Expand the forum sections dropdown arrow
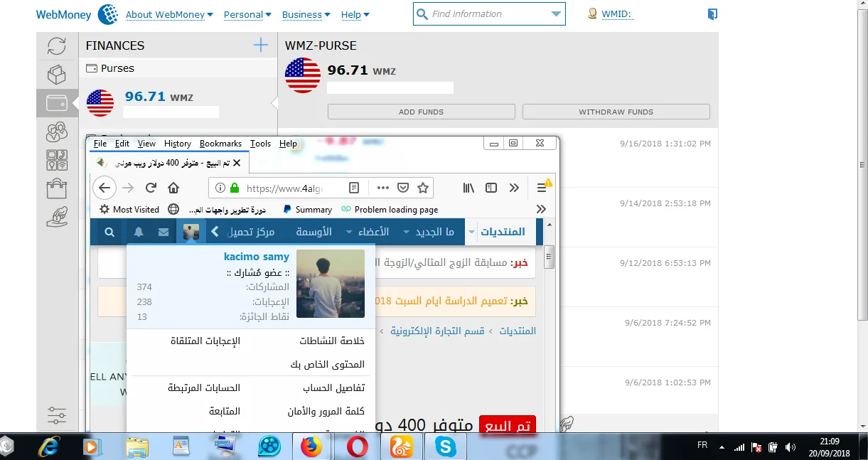 pyautogui.click(x=473, y=232)
